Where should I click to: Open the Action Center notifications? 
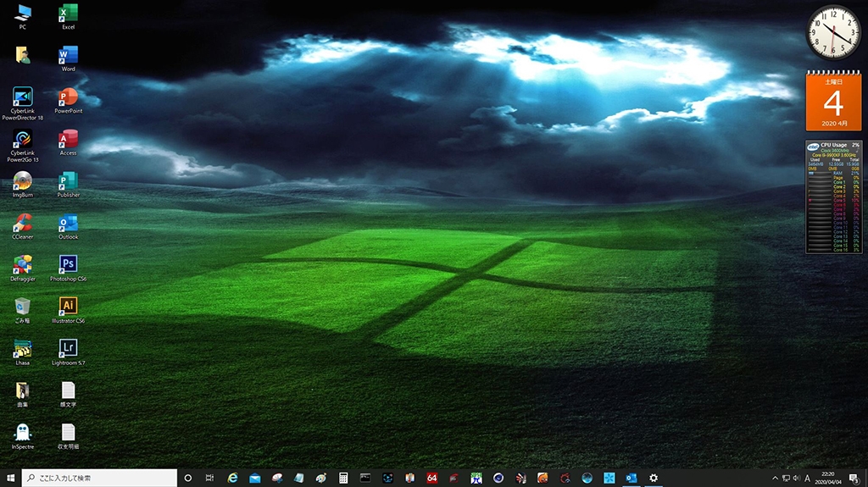(854, 479)
